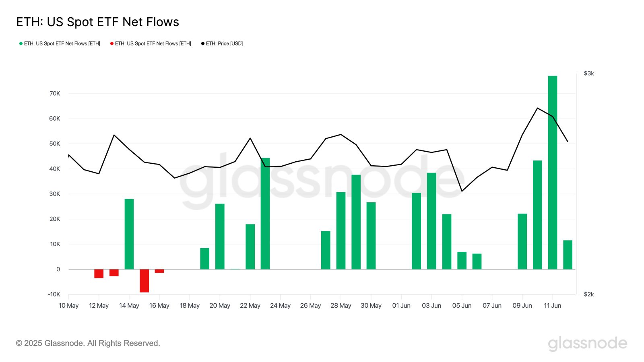Viewport: 644px width, 362px height.
Task: Click the red legend dot
Action: [112, 43]
